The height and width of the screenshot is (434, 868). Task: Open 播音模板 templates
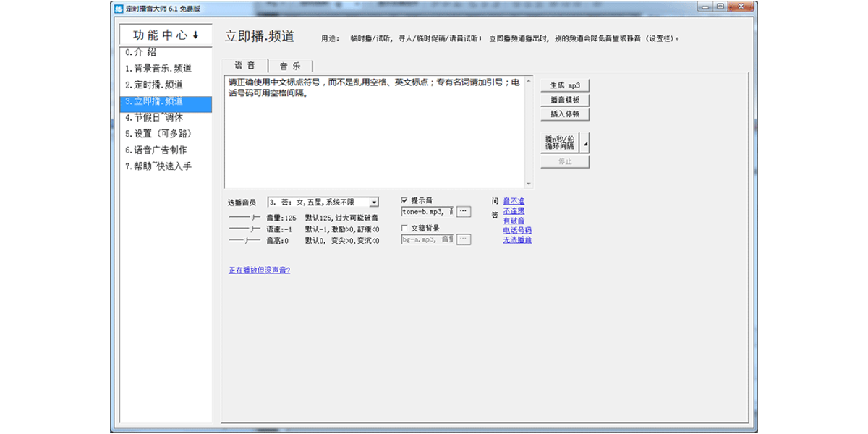click(x=564, y=100)
